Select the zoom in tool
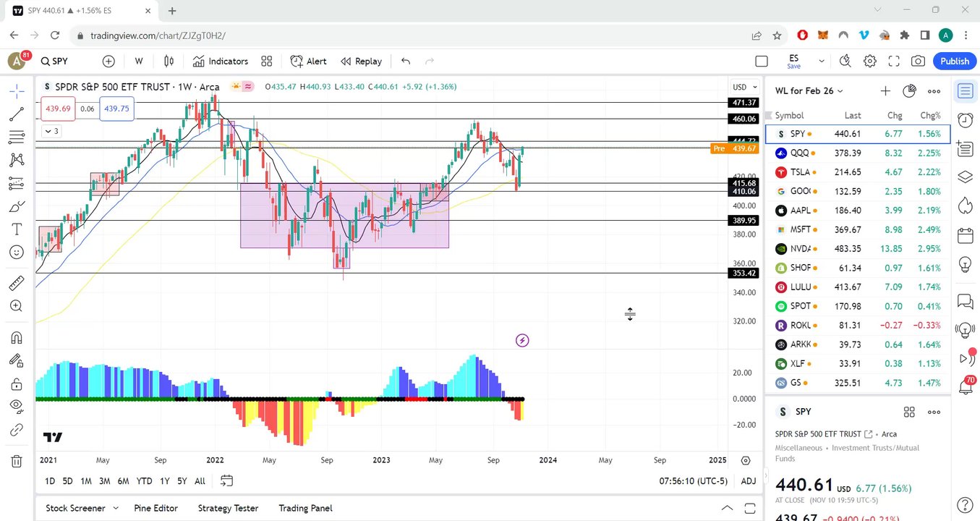Image resolution: width=980 pixels, height=521 pixels. click(17, 306)
